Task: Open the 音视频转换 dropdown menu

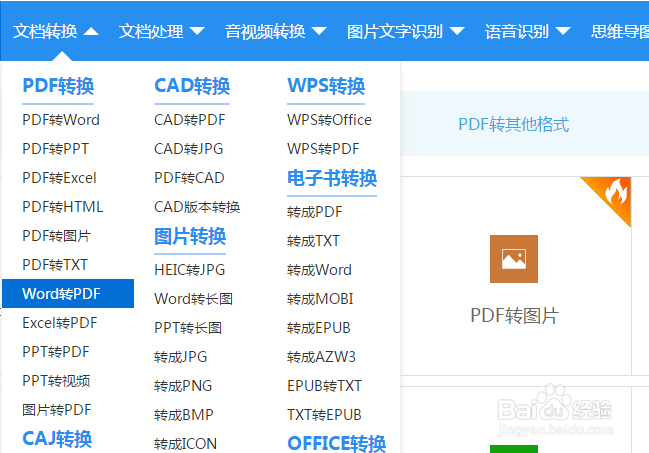Action: click(276, 31)
